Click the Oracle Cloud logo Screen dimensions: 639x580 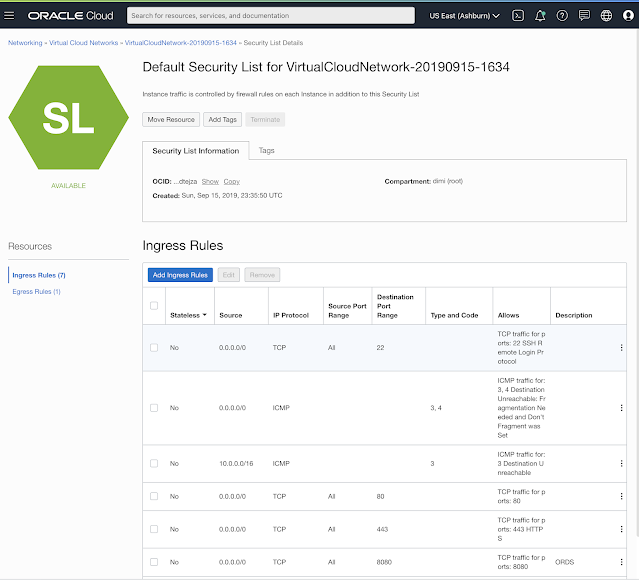(71, 15)
